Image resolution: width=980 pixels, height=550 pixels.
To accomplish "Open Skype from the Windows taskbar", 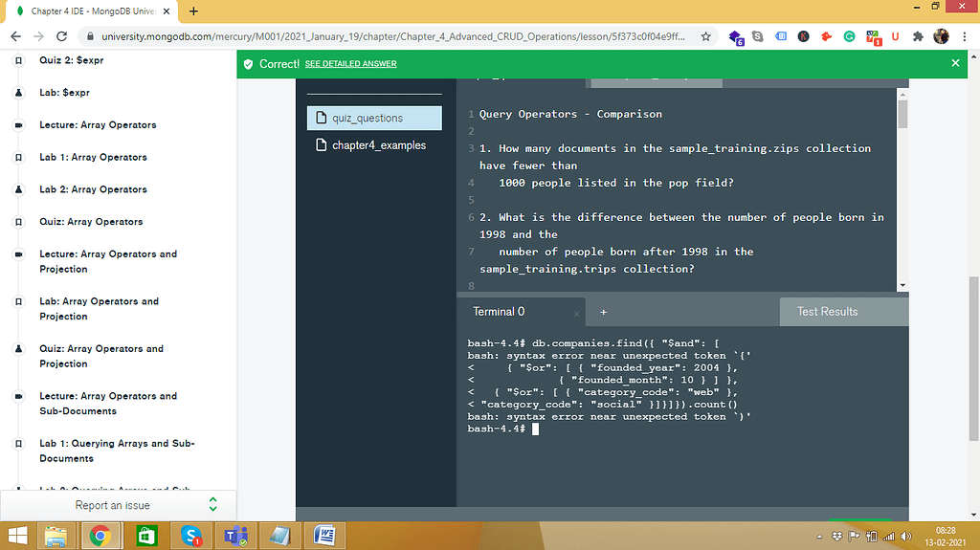I will 190,535.
